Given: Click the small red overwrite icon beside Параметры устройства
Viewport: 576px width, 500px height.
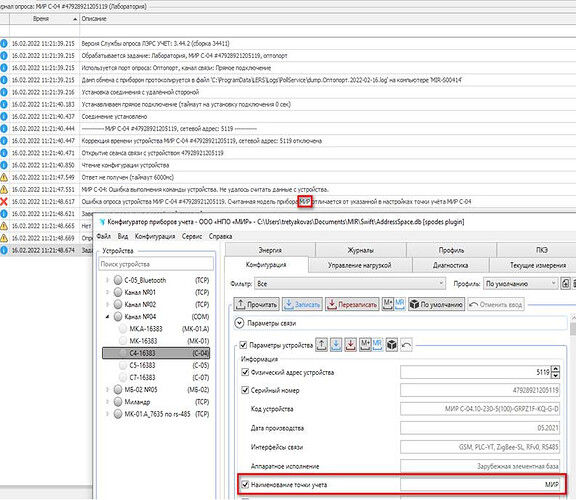Looking at the screenshot, I should (350, 345).
